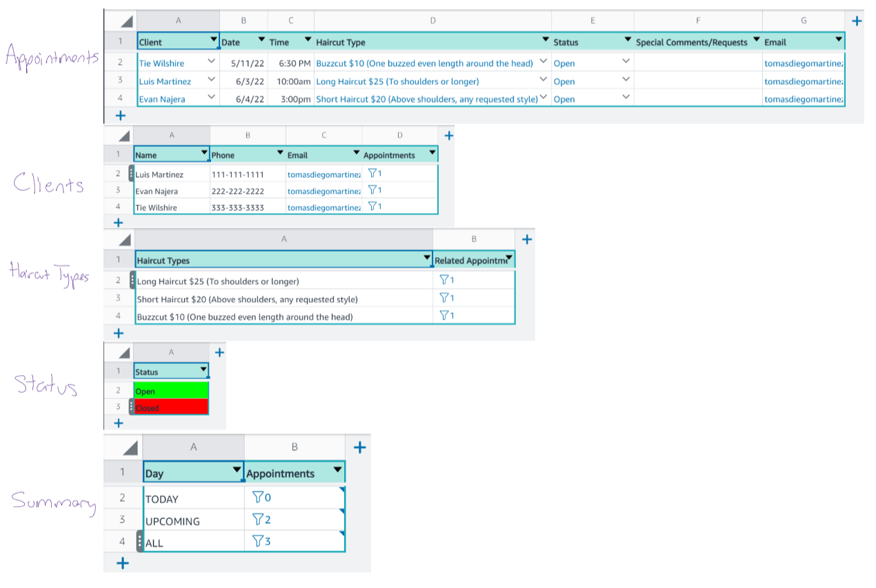Screen dimensions: 876x588
Task: Add a column after Clients Appointments column
Action: [448, 136]
